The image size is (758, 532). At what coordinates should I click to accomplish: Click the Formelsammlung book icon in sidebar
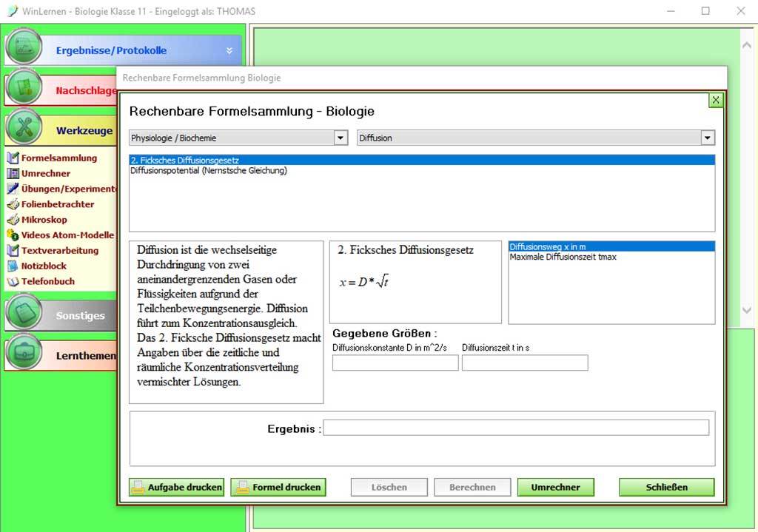coord(13,158)
